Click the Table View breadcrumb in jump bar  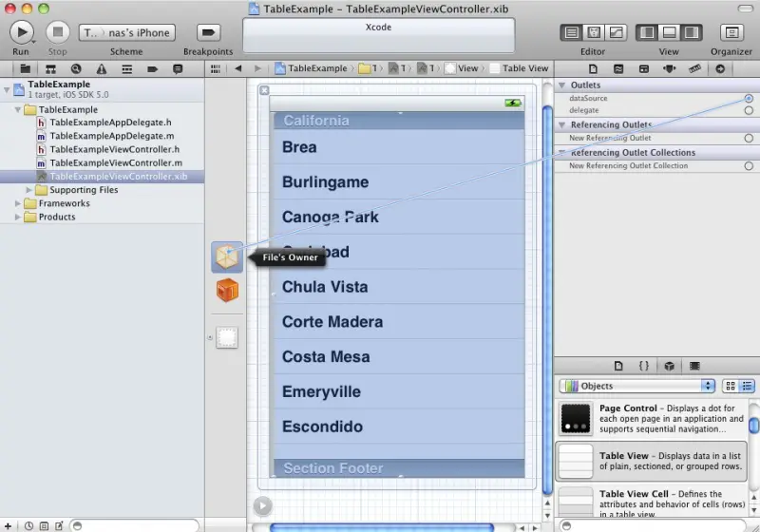coord(524,68)
